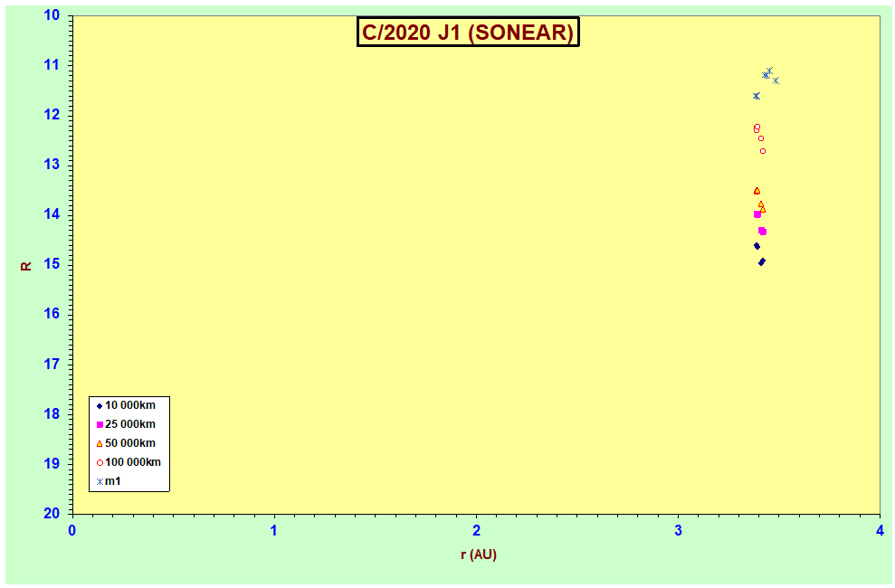The image size is (895, 588).
Task: Click the y-axis label 15
Action: (52, 264)
